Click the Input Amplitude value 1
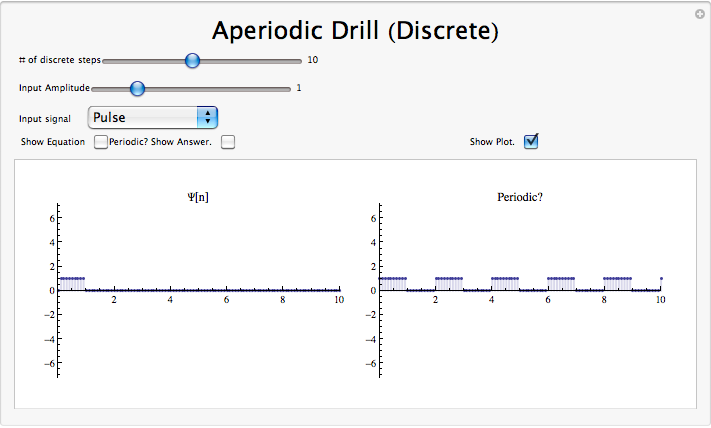The height and width of the screenshot is (428, 711). (299, 88)
